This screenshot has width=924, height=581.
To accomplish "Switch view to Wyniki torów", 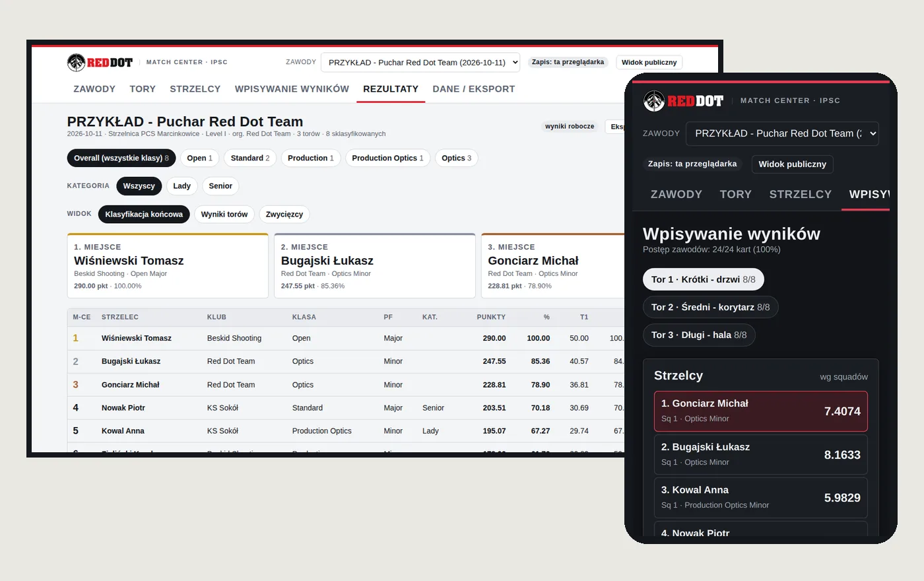I will point(224,214).
